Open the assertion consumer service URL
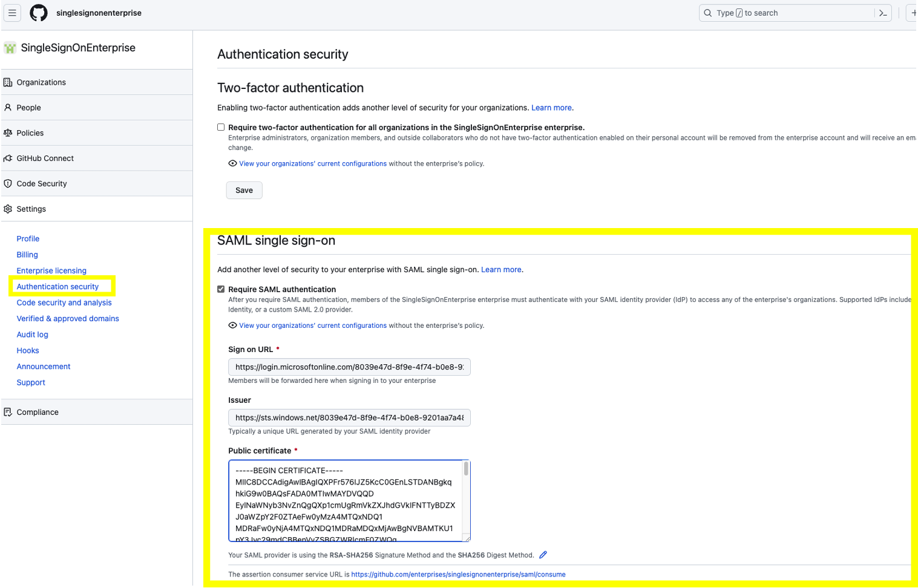Image resolution: width=918 pixels, height=588 pixels. click(x=458, y=575)
